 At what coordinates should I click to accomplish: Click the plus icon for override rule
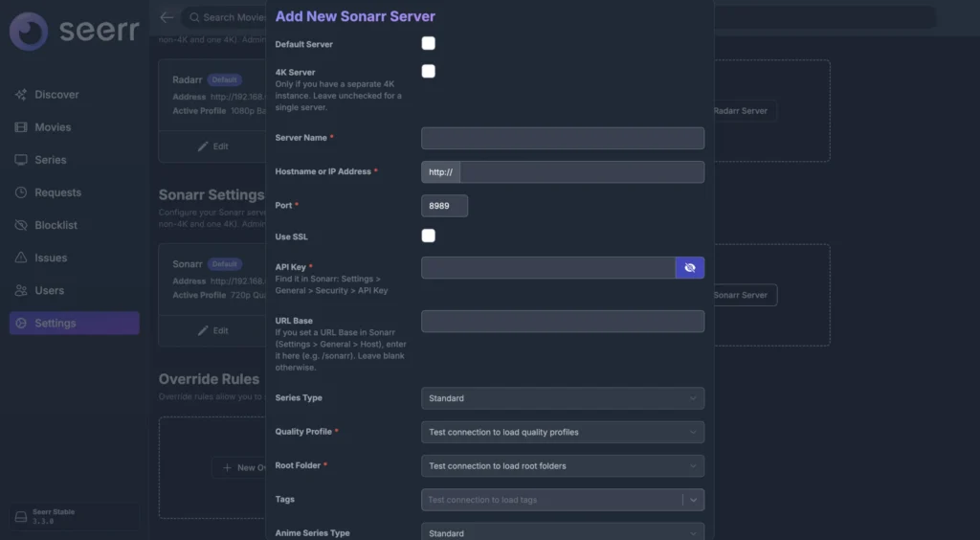[227, 467]
